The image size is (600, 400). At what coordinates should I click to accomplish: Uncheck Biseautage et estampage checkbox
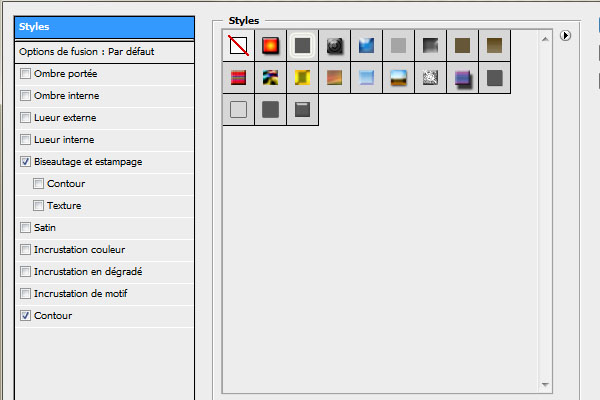[25, 162]
